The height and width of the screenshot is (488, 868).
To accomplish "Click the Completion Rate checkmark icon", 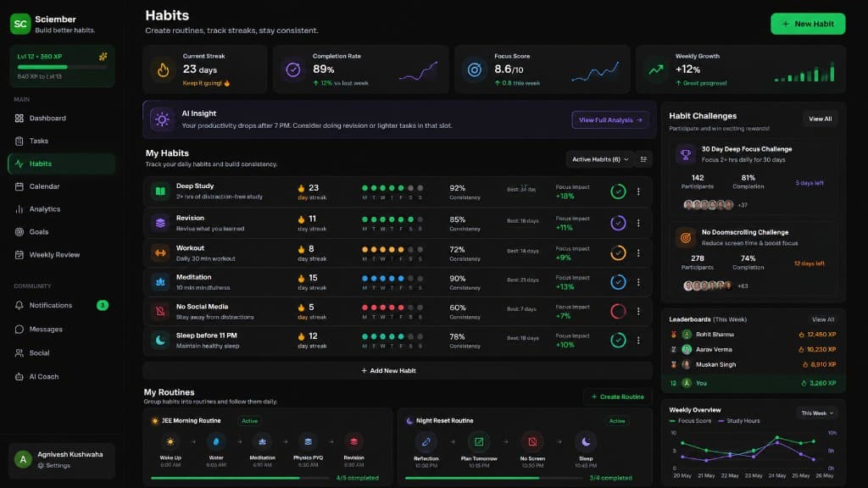I will tap(292, 69).
